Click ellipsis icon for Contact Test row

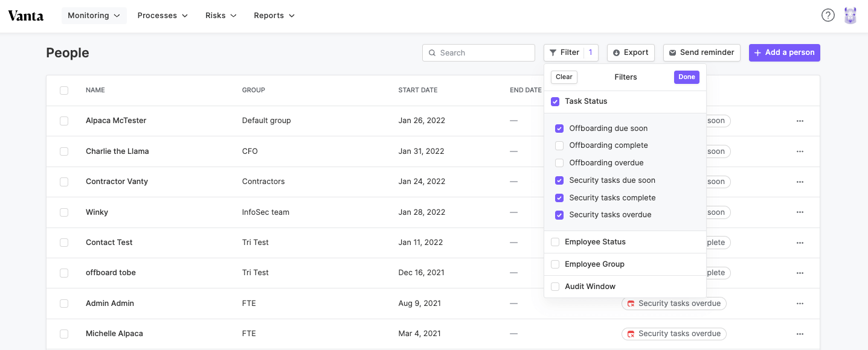tap(800, 243)
